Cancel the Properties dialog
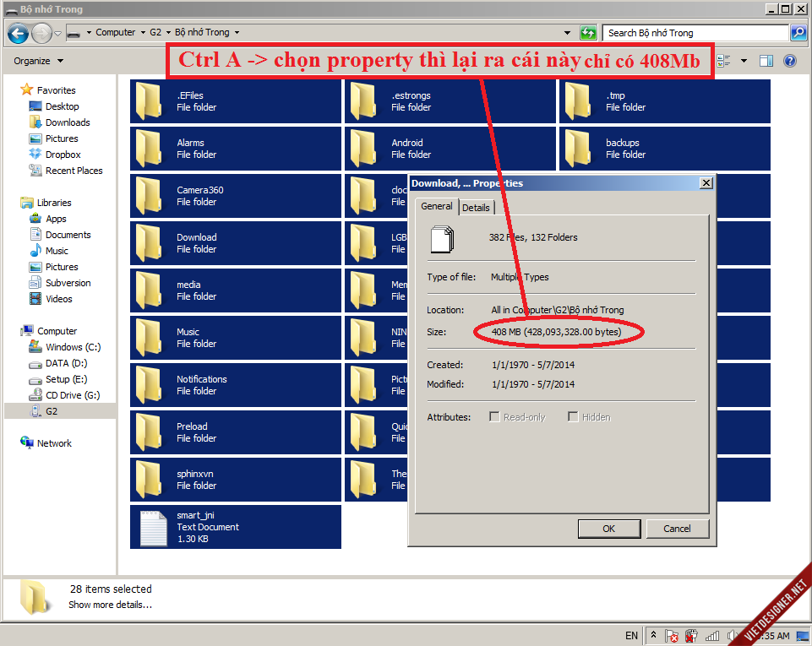812x646 pixels. click(677, 529)
